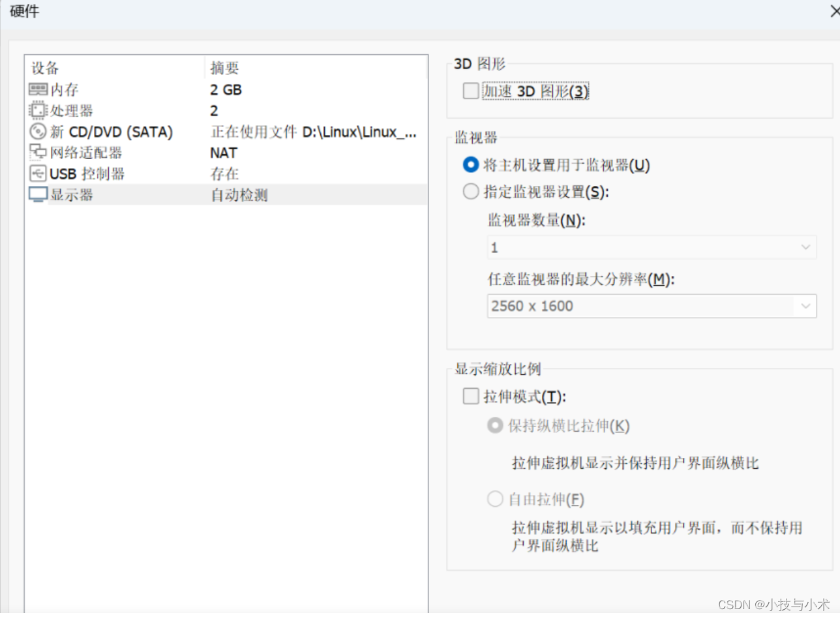Select the processor (处理器) chip icon
Viewport: 840px width, 617px height.
pyautogui.click(x=38, y=110)
